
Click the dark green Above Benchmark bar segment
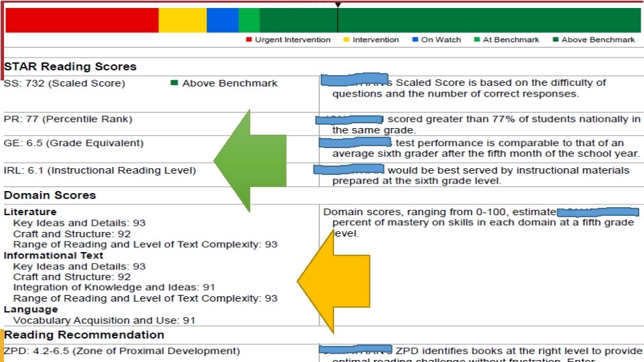449,20
